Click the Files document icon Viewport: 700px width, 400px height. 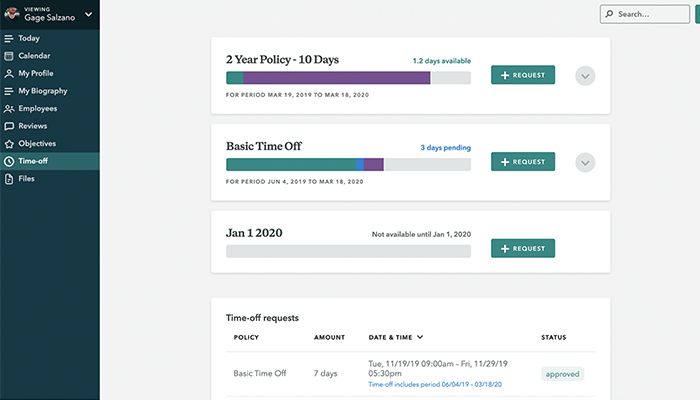[9, 179]
